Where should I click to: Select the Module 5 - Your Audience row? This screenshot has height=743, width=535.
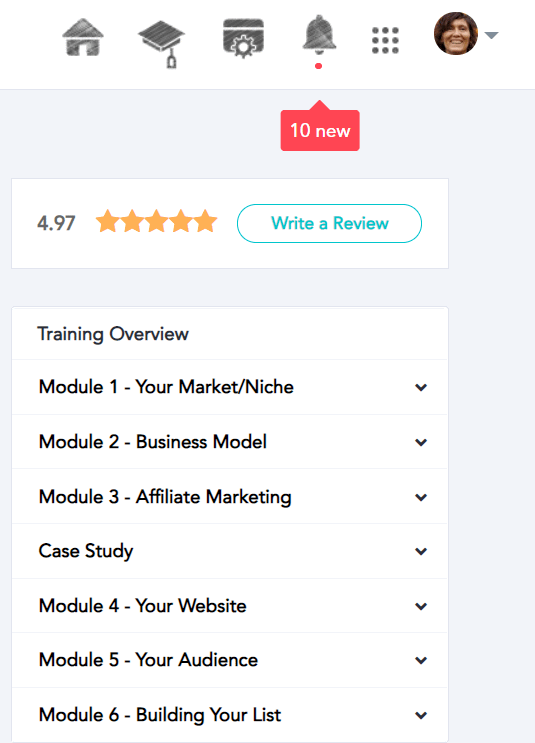pyautogui.click(x=230, y=660)
